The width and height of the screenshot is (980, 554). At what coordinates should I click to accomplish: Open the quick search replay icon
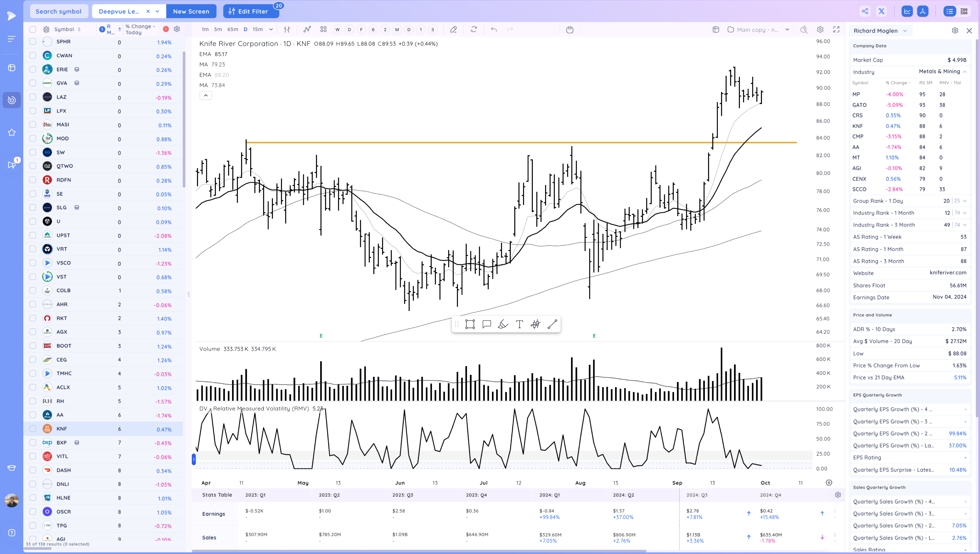coord(804,29)
